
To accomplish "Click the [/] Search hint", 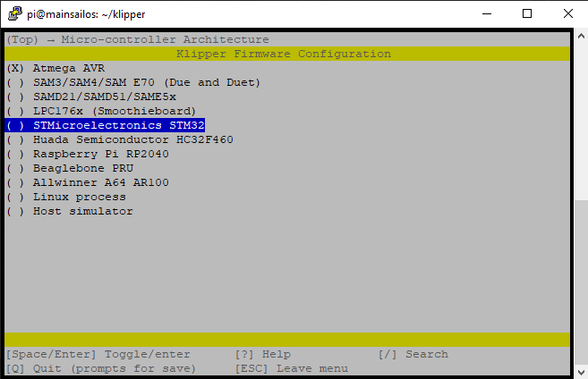I will click(413, 354).
